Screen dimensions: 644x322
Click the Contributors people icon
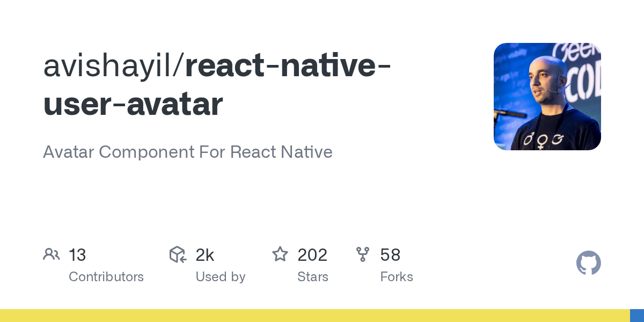(52, 254)
